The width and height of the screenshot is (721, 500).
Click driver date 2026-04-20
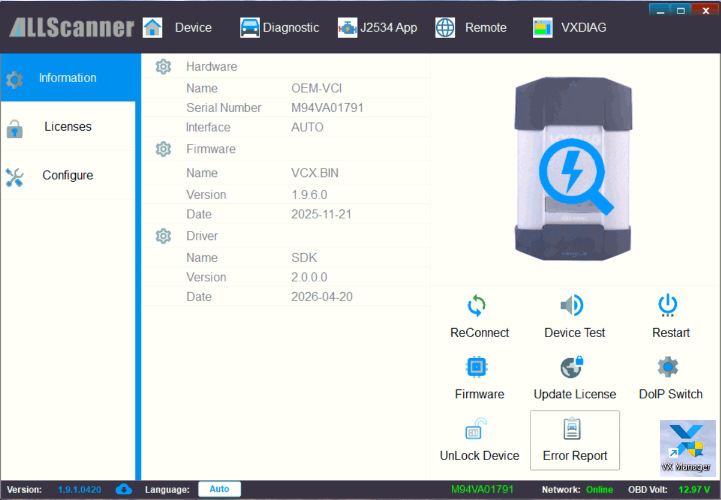click(322, 297)
